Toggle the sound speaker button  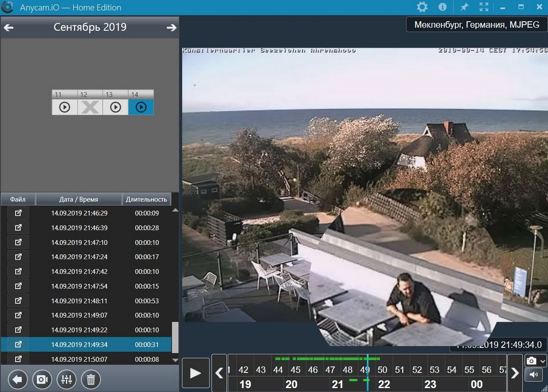click(x=533, y=375)
